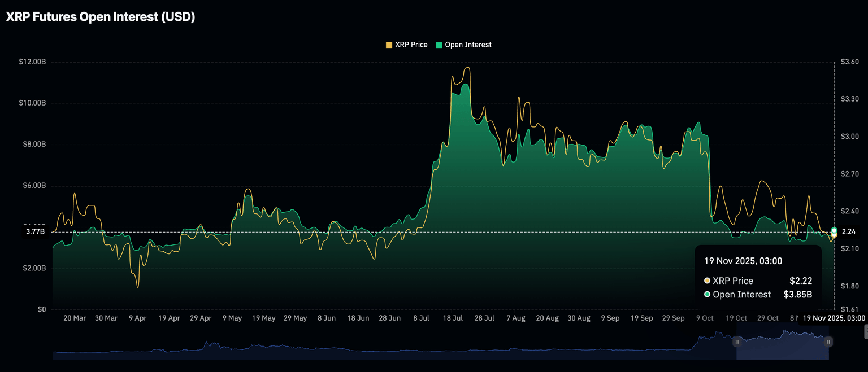Screen dimensions: 868x372
Task: Select the green Open Interest crosshair marker
Action: point(834,230)
